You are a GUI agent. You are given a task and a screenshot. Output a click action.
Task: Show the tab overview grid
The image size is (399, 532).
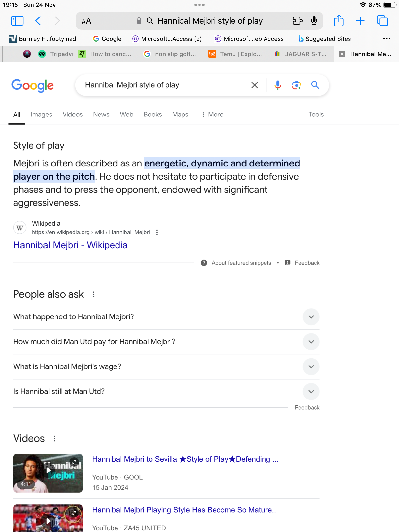click(382, 21)
